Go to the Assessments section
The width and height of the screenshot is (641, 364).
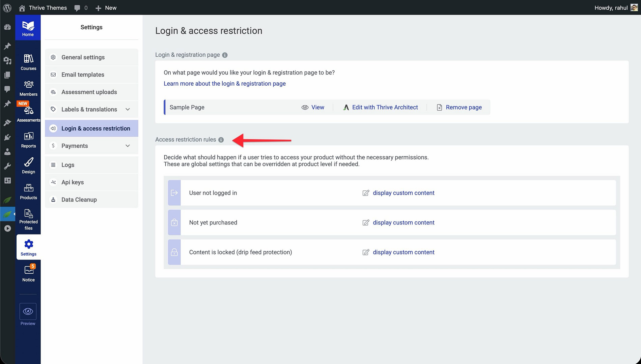click(x=28, y=114)
